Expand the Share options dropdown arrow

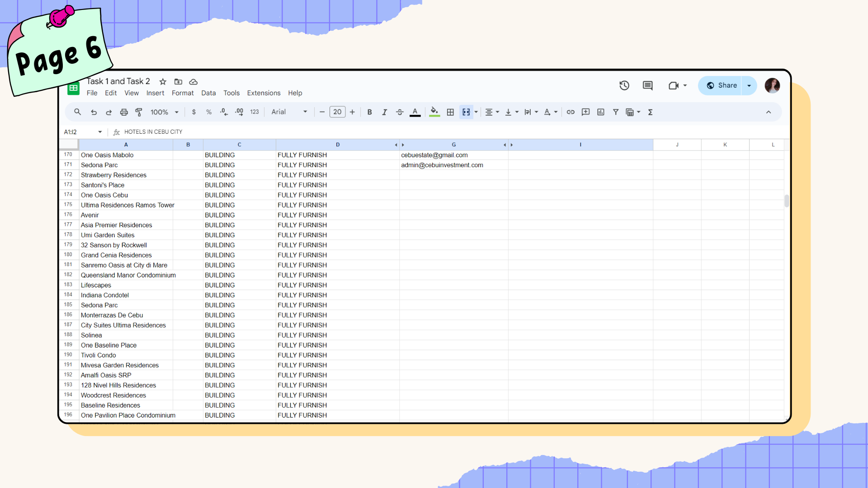tap(749, 85)
